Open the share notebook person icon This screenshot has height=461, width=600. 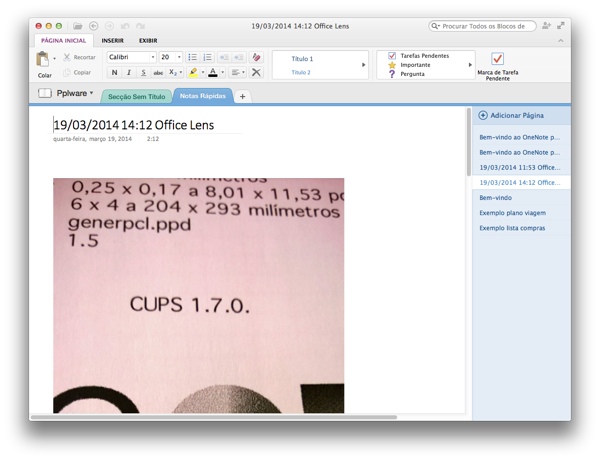pos(546,26)
